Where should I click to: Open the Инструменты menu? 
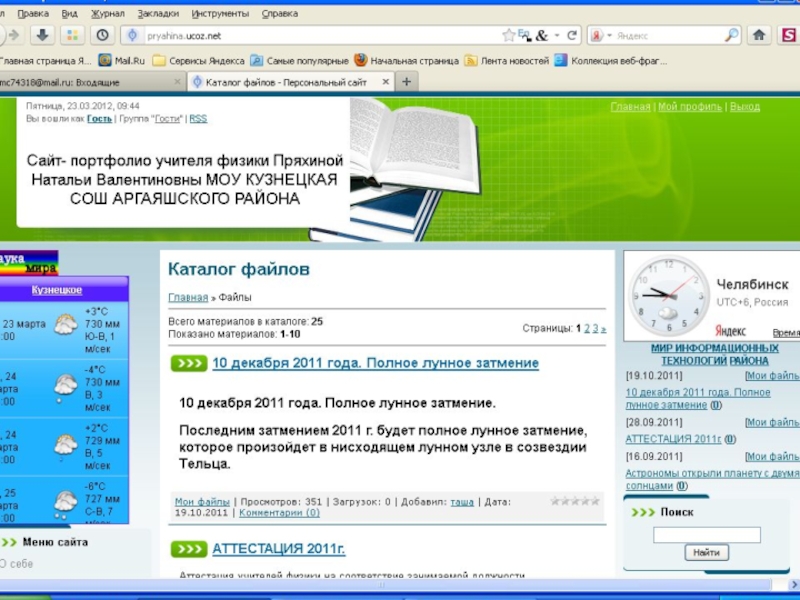coord(220,14)
